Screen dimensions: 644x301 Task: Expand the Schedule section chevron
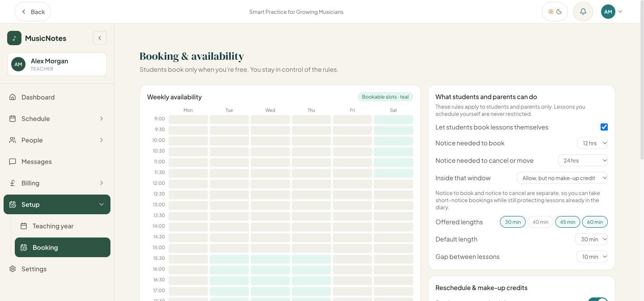tap(102, 119)
